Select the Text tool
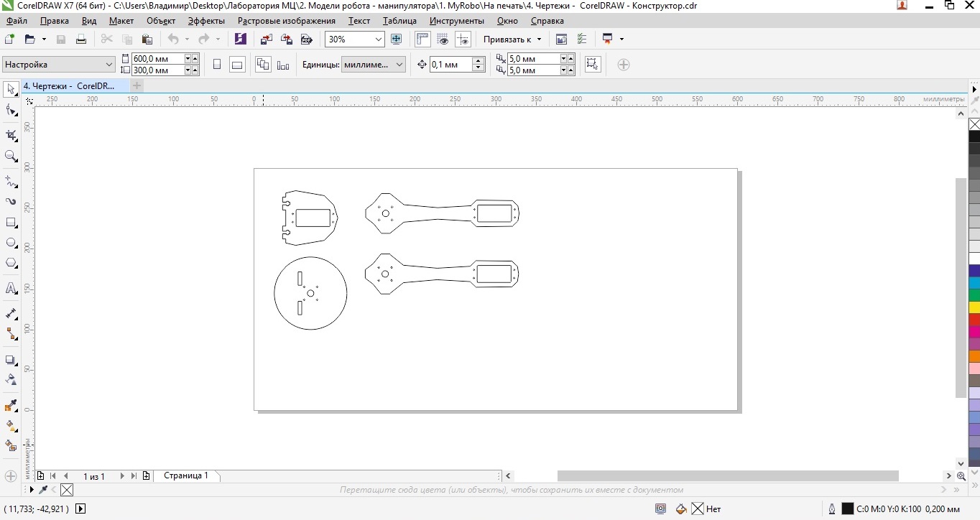980x520 pixels. pos(11,289)
